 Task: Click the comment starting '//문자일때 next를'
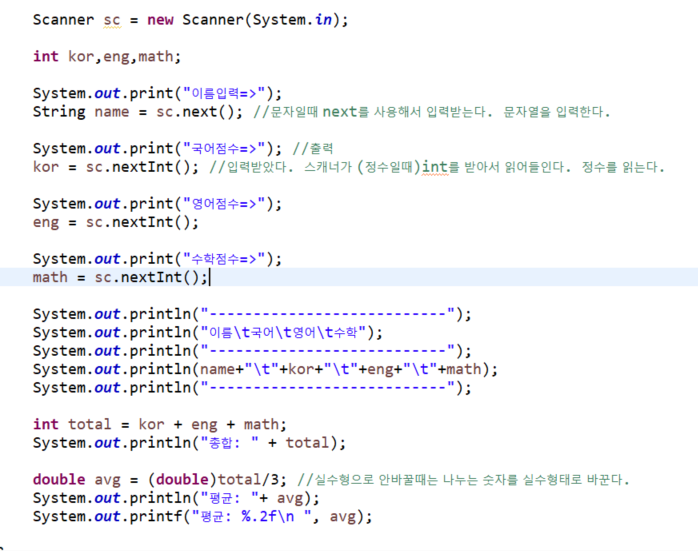tap(431, 112)
